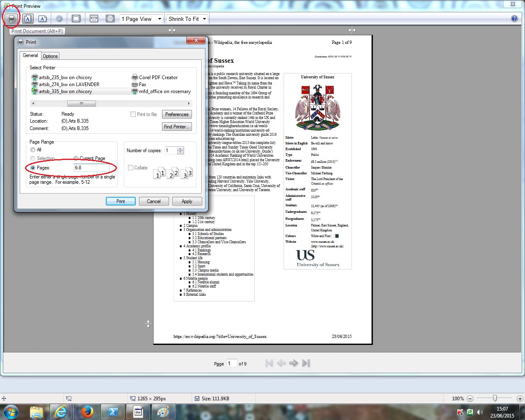This screenshot has width=525, height=420.
Task: Click the Paint zoom slider handle
Action: (x=495, y=398)
